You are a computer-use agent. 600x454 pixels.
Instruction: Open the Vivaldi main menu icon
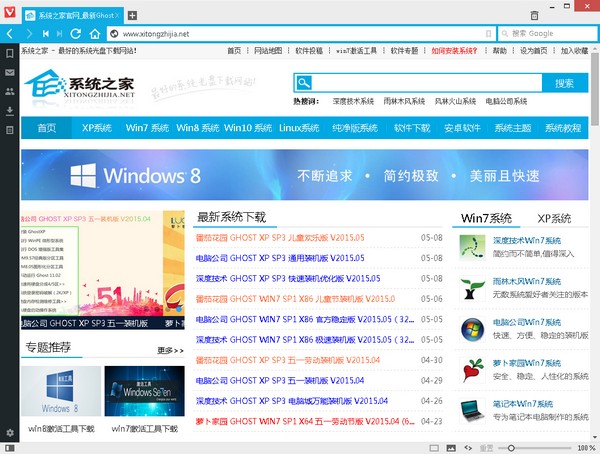click(9, 15)
